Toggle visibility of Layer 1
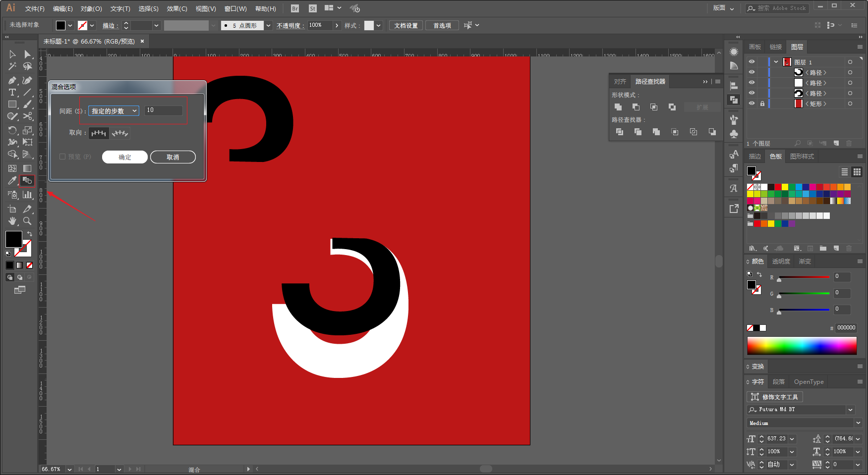This screenshot has height=475, width=868. 752,62
